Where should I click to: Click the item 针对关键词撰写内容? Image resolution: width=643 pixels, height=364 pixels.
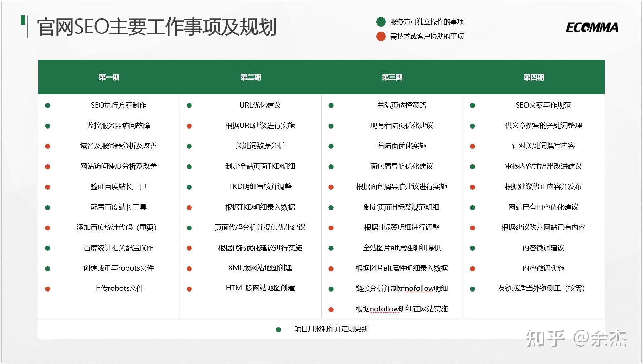click(x=544, y=146)
